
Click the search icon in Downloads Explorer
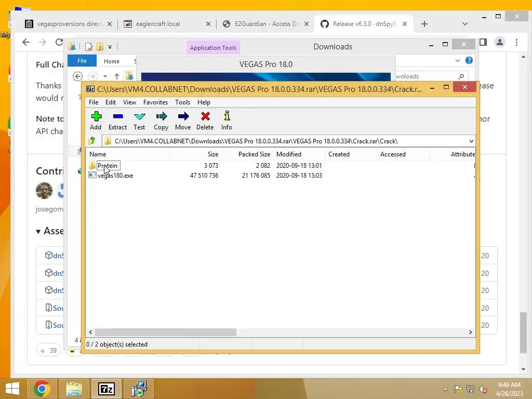[461, 76]
